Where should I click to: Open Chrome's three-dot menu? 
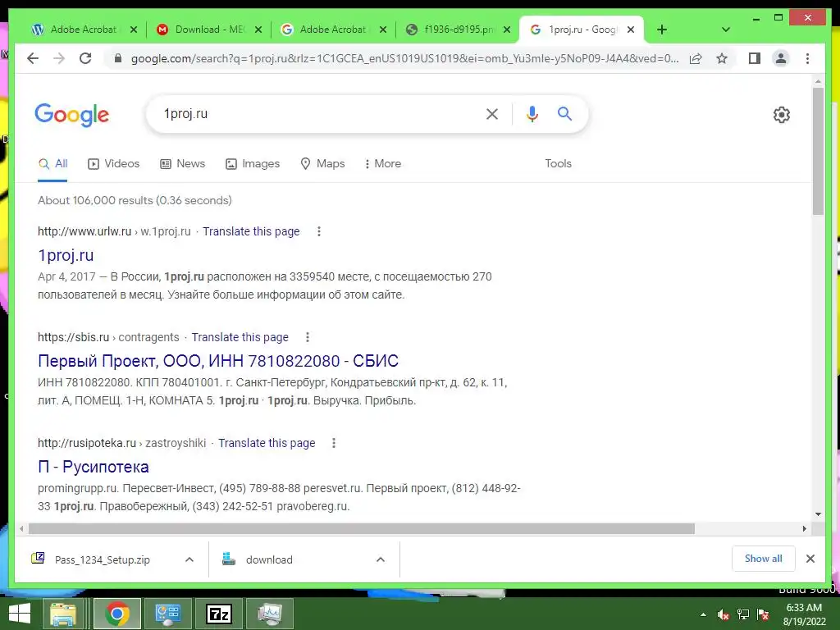point(807,58)
